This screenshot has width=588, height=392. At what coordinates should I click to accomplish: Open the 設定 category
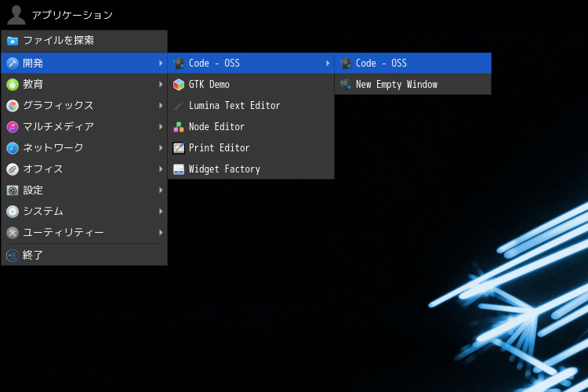click(x=85, y=191)
